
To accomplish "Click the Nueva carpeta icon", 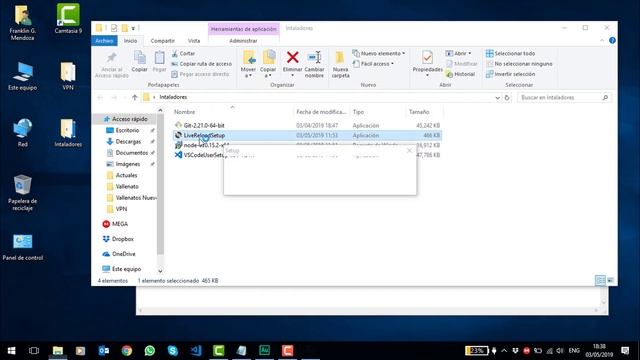I will point(340,58).
